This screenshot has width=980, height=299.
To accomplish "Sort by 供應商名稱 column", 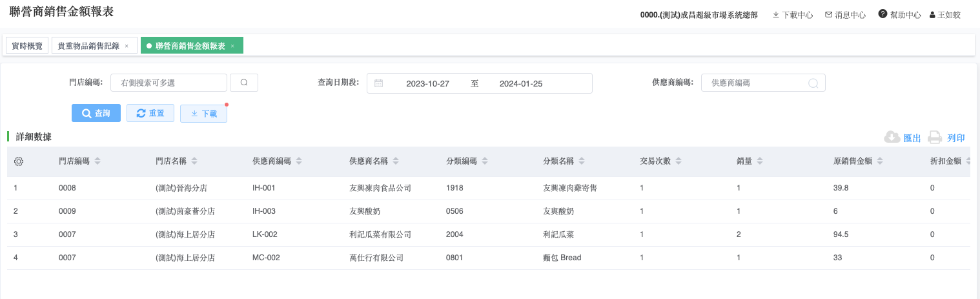I will [x=396, y=161].
